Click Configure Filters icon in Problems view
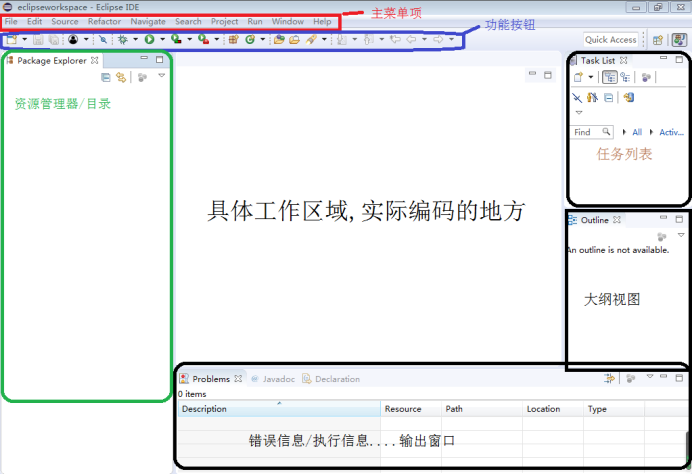The width and height of the screenshot is (692, 475). [610, 378]
